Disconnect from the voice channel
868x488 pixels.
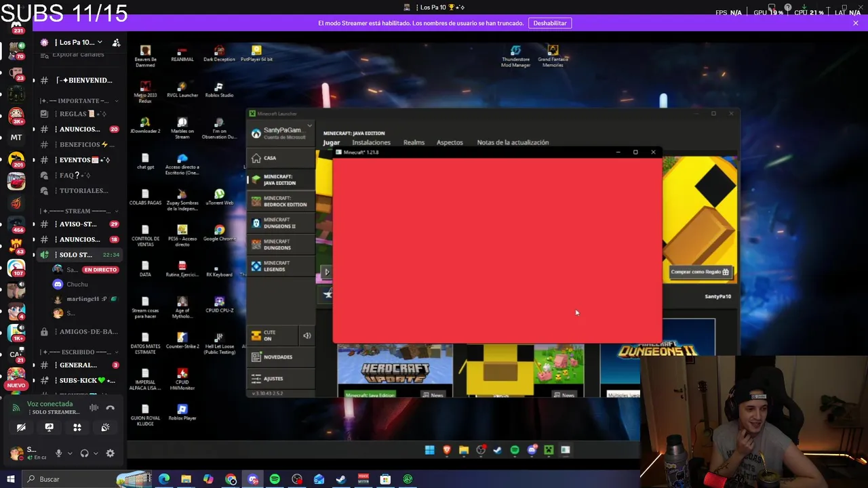111,407
